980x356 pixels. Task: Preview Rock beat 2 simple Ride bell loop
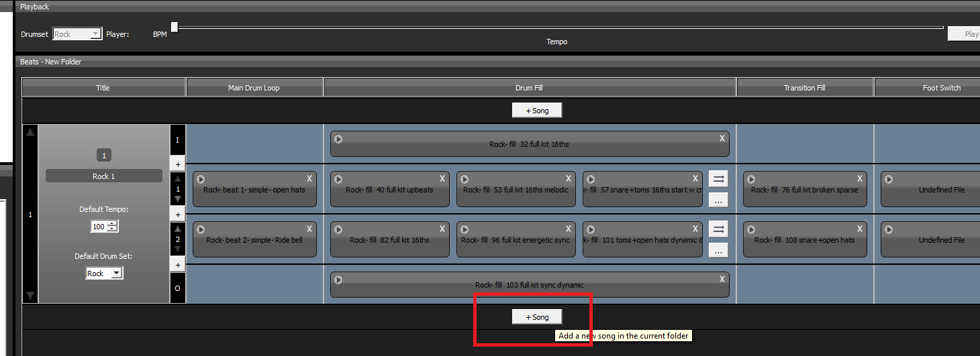[x=201, y=229]
